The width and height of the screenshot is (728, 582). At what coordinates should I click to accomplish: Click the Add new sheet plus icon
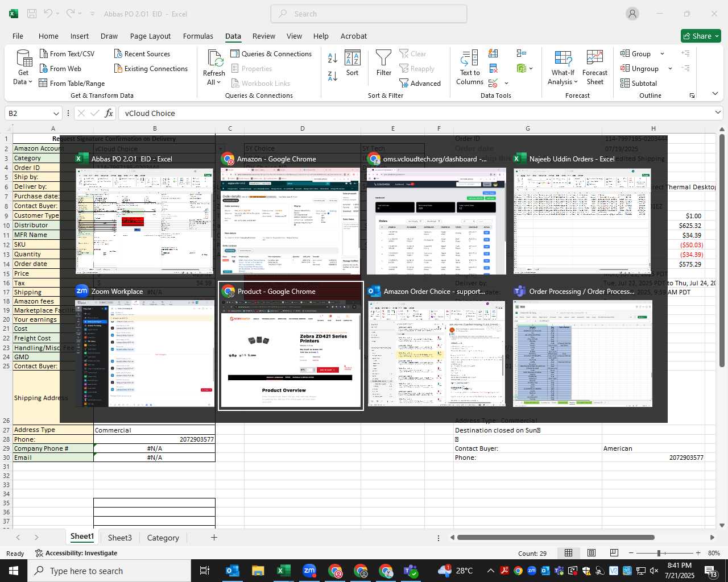click(x=214, y=537)
